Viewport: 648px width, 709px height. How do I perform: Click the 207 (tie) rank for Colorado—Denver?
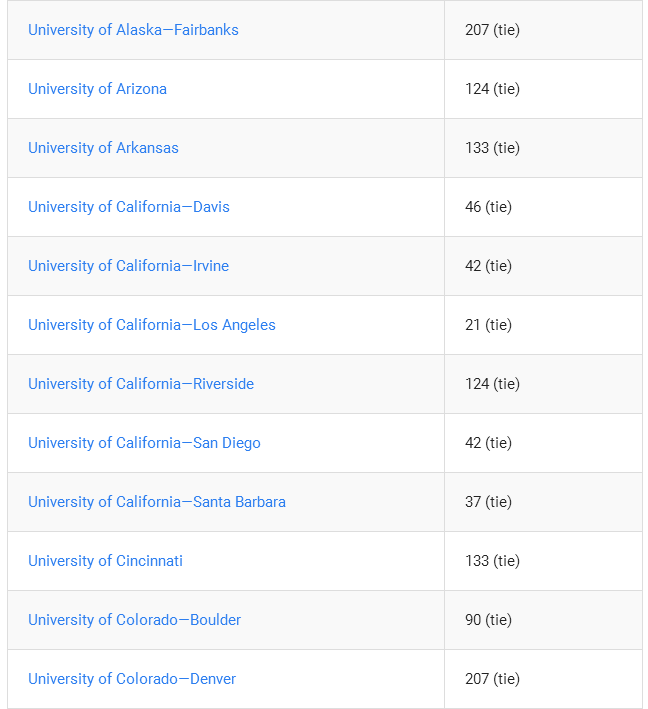click(x=492, y=679)
